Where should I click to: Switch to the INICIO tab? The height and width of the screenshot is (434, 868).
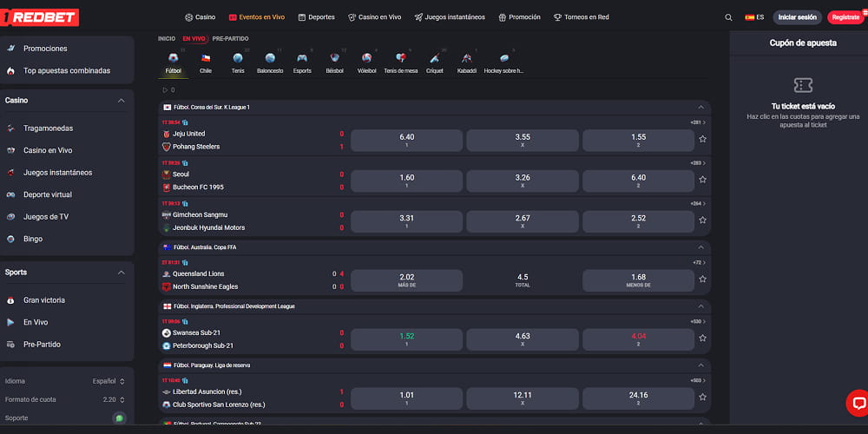click(167, 39)
